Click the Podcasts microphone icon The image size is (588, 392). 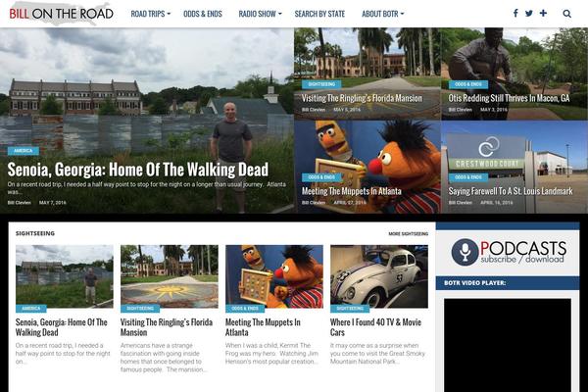(x=465, y=252)
